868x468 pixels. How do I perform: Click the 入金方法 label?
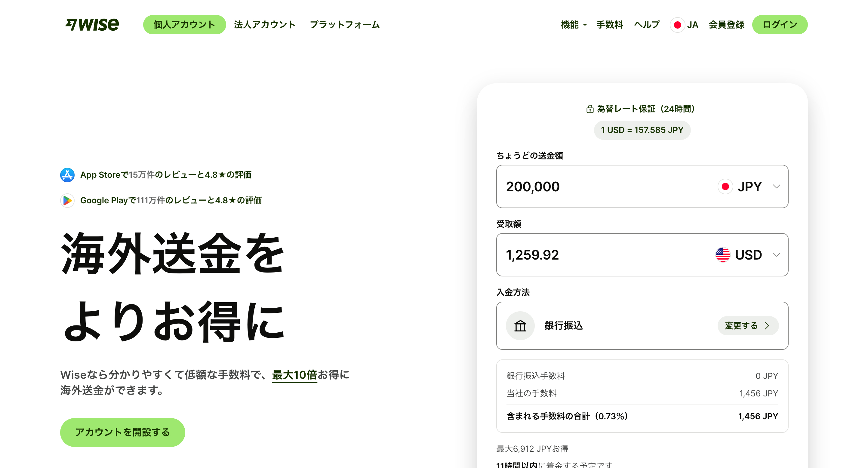513,292
